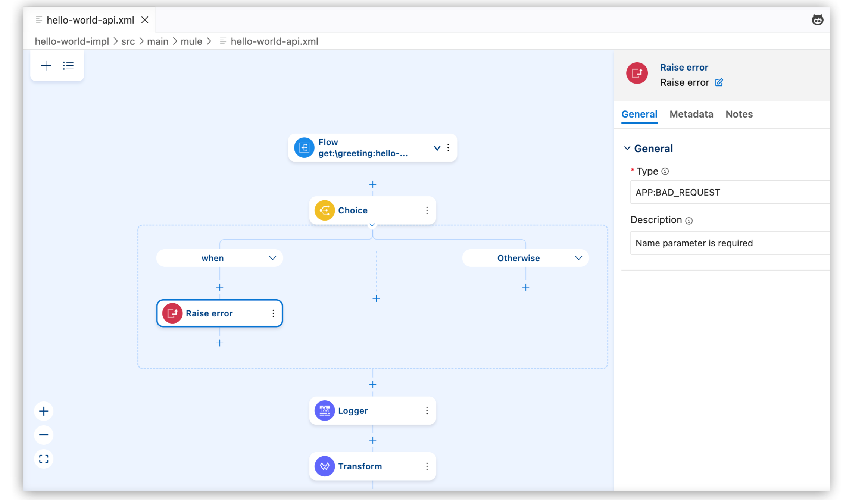Click hello-world-api.xml in the breadcrumb
This screenshot has height=500, width=868.
(x=274, y=41)
